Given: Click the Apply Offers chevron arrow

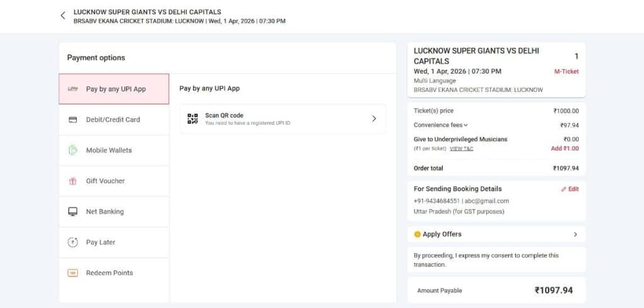Looking at the screenshot, I should (x=575, y=234).
